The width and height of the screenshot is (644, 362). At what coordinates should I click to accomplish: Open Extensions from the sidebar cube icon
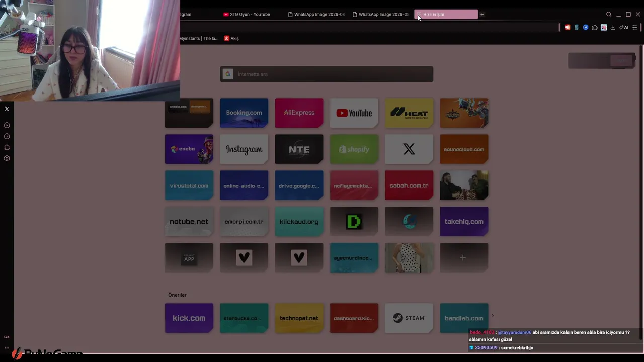[7, 147]
